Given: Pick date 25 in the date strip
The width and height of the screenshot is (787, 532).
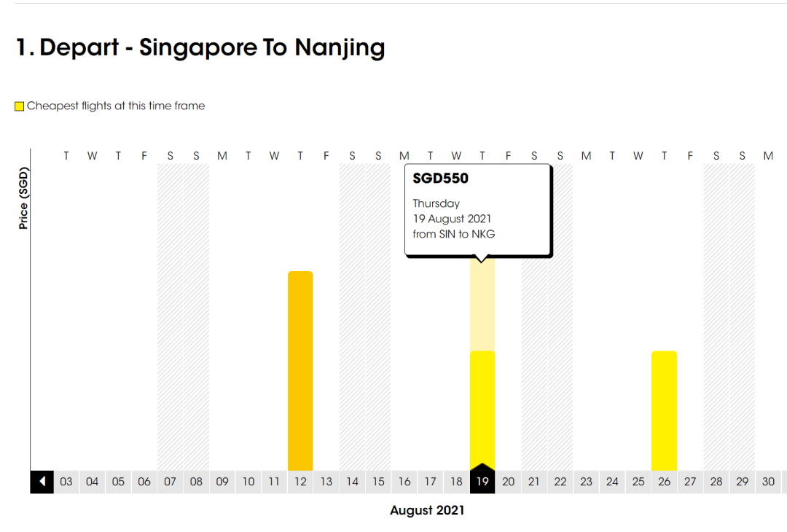Looking at the screenshot, I should coord(638,482).
